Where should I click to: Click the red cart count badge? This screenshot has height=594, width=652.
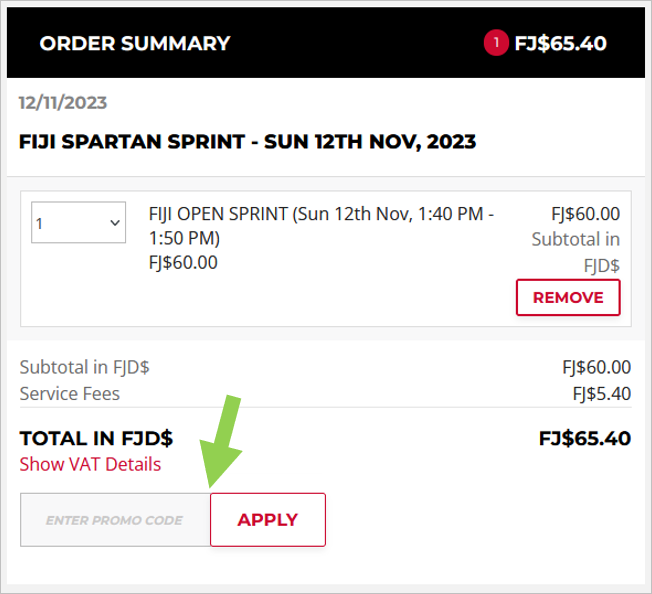click(x=496, y=43)
